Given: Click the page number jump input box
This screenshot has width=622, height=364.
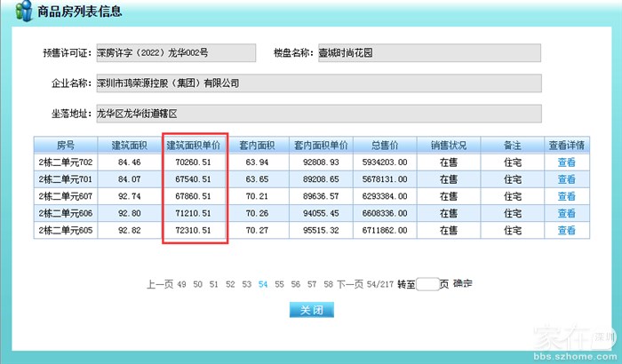Looking at the screenshot, I should tap(427, 285).
